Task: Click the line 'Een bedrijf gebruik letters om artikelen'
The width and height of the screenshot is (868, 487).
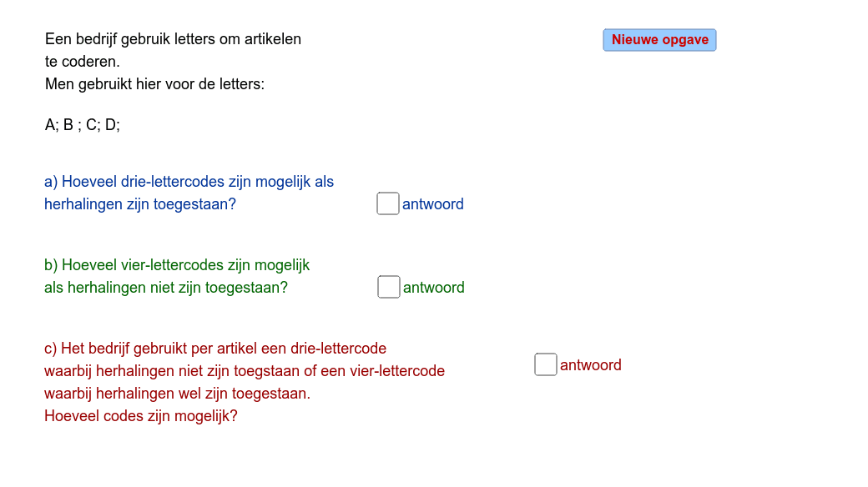Action: [173, 39]
